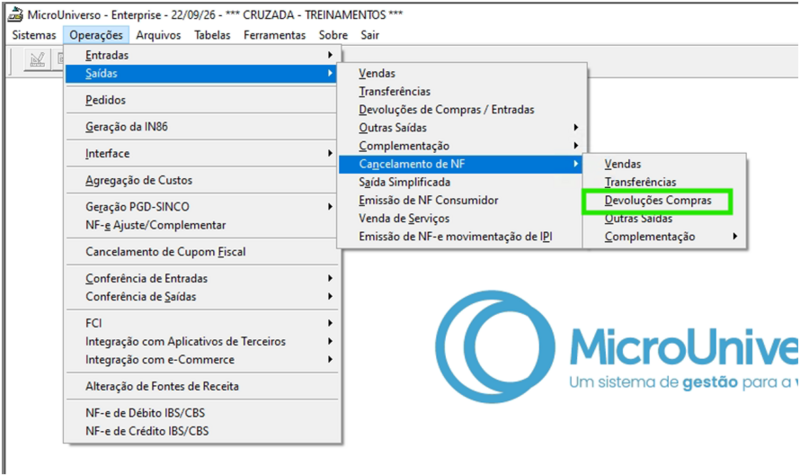Choose Pedidos in Operações menu

click(x=202, y=100)
